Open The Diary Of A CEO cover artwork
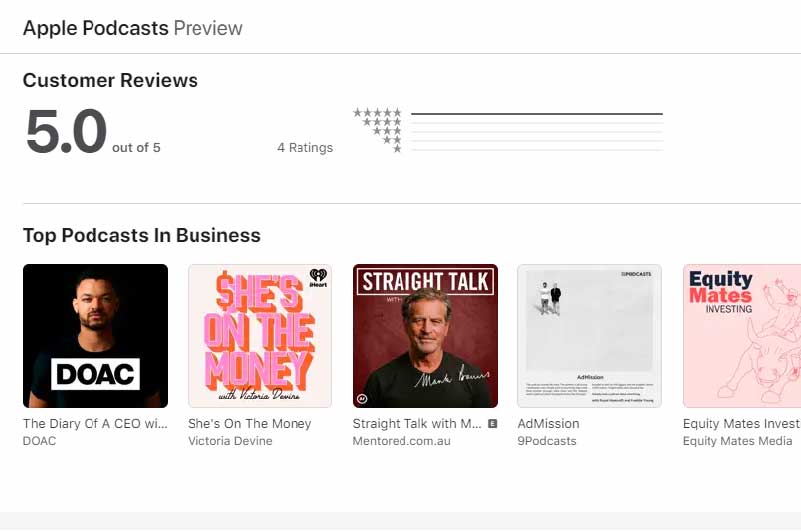This screenshot has height=531, width=801. point(95,336)
